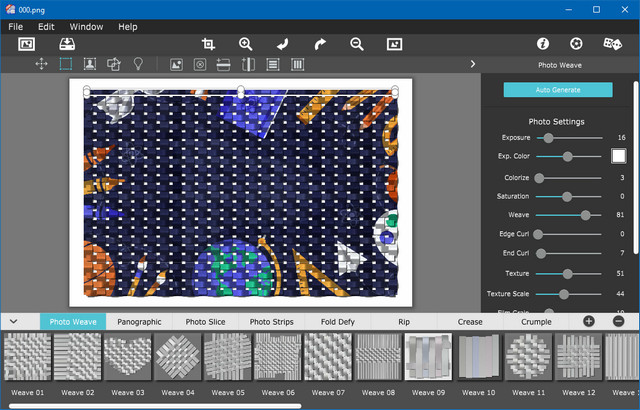Open the Window menu

(x=86, y=26)
